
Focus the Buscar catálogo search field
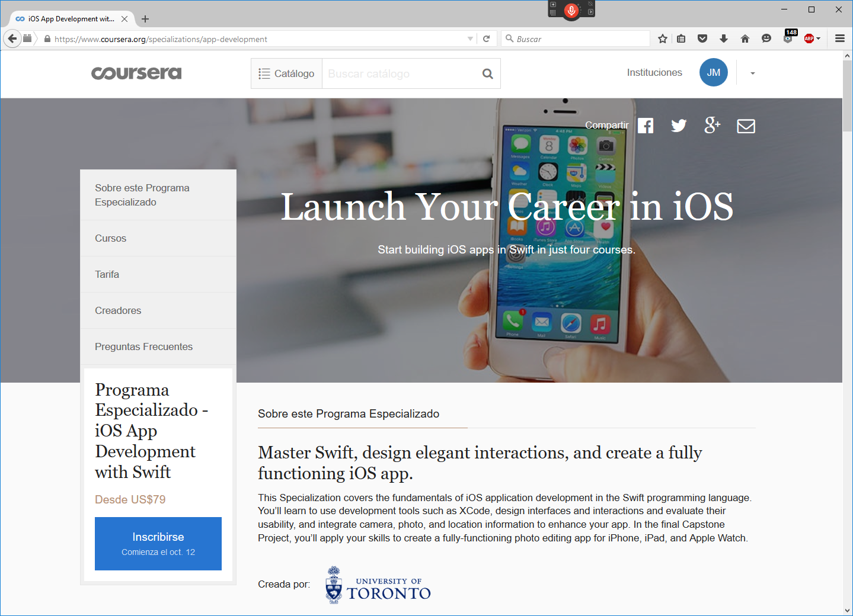pos(402,73)
